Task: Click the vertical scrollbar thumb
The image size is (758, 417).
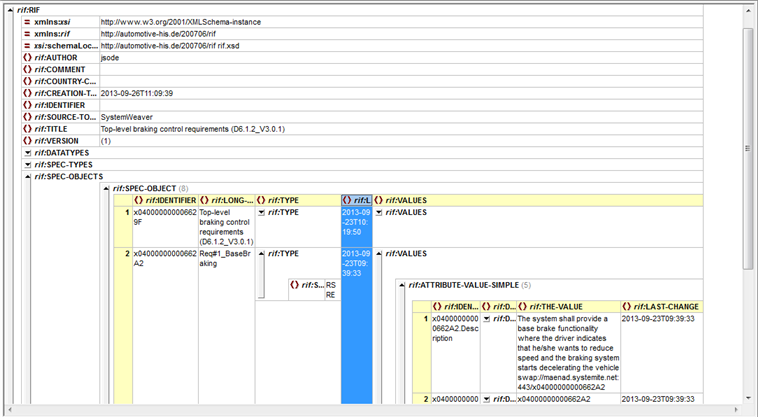Action: tap(748, 148)
